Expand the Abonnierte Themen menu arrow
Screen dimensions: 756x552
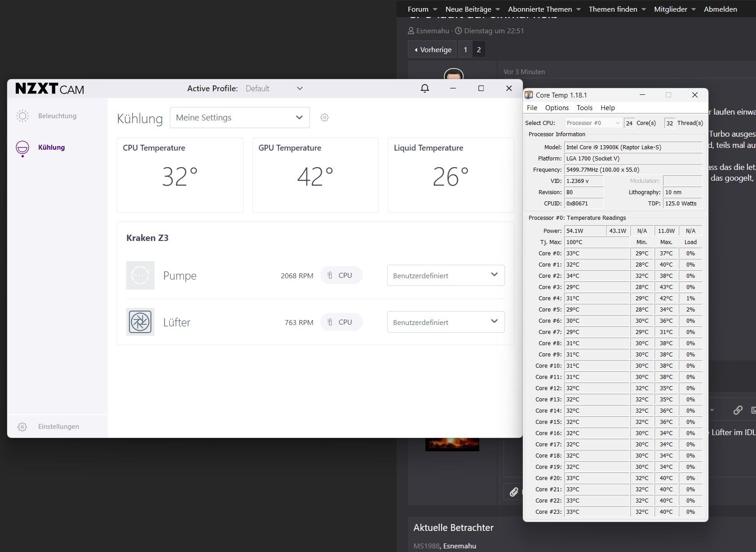point(579,9)
